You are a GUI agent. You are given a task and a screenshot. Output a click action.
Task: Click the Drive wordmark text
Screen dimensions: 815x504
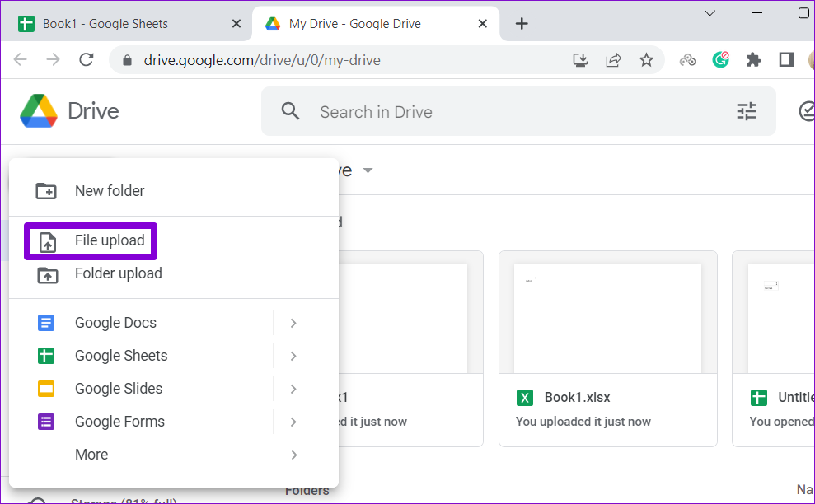click(94, 110)
